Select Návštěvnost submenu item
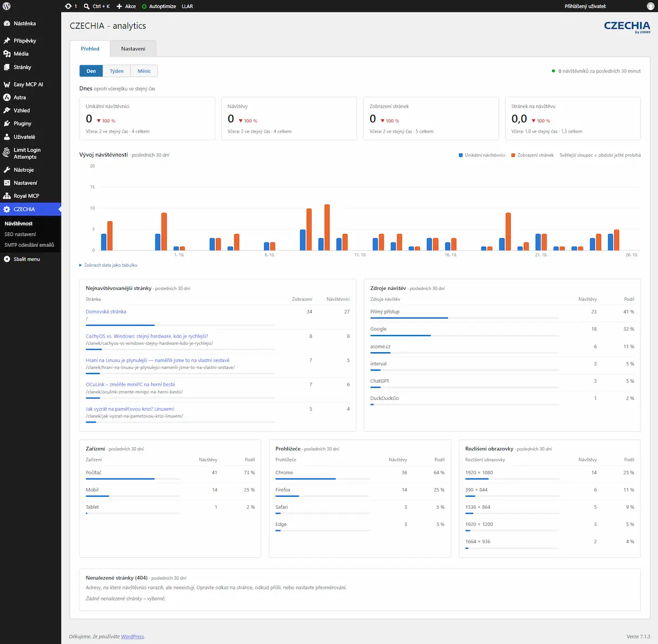Screen dimensions: 658x644 18,224
